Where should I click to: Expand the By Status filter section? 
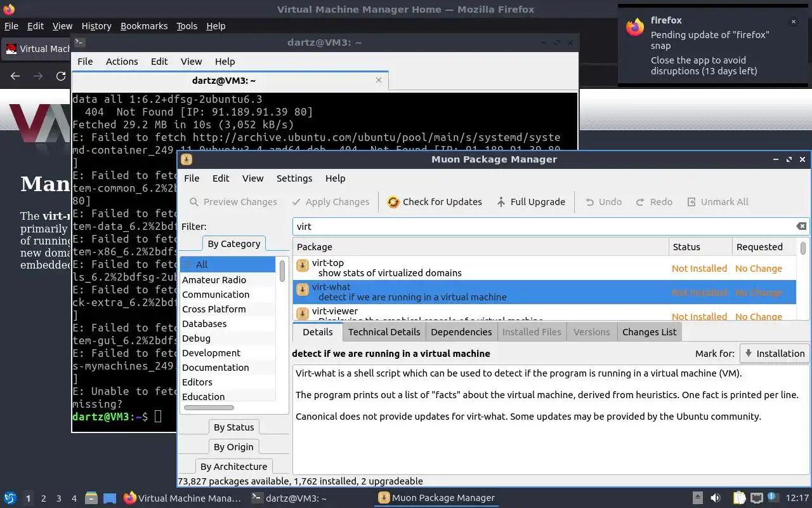pos(233,427)
